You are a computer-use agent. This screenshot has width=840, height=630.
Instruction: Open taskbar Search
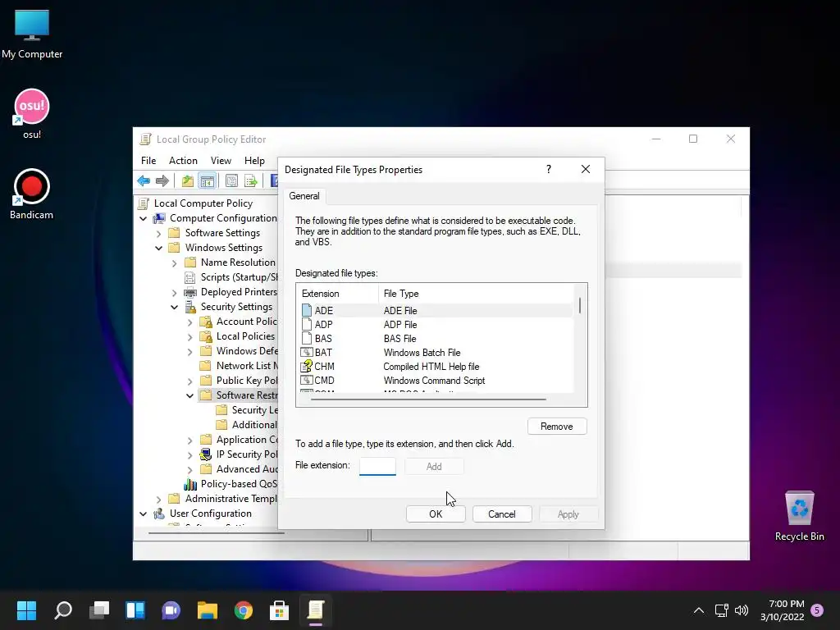pyautogui.click(x=63, y=610)
